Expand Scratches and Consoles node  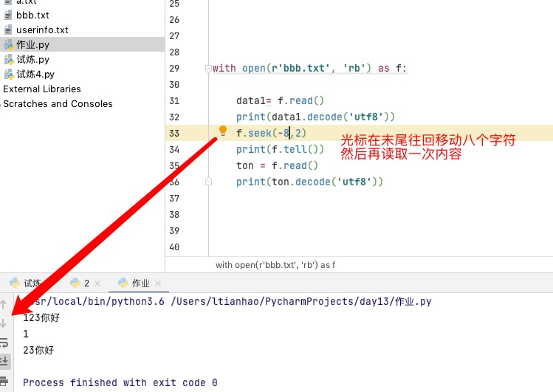(58, 104)
